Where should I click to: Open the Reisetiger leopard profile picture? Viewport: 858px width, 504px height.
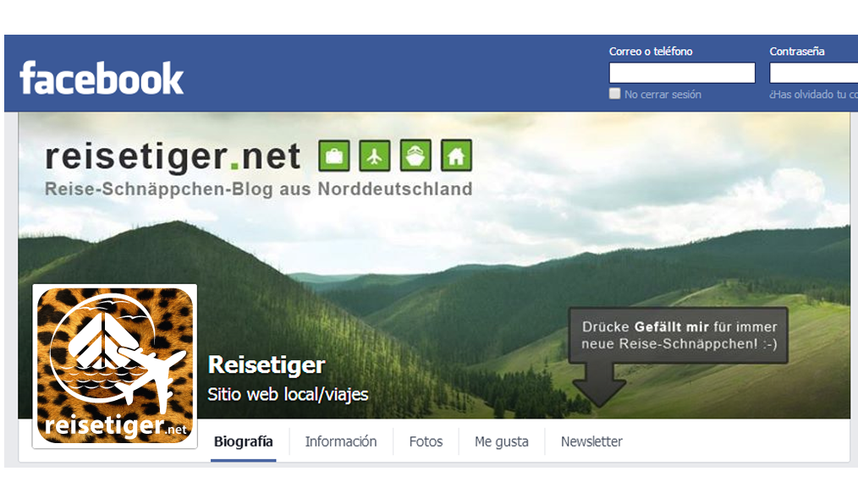coord(115,366)
